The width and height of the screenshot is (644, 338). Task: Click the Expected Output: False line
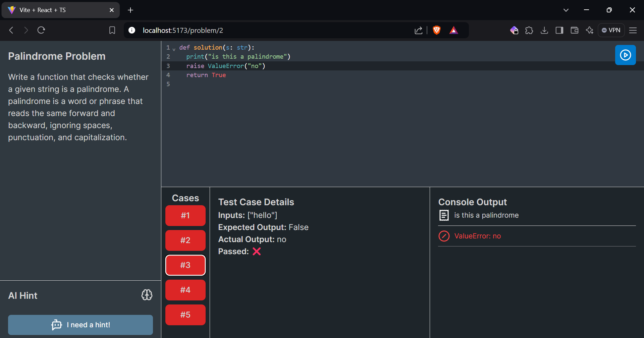[263, 227]
